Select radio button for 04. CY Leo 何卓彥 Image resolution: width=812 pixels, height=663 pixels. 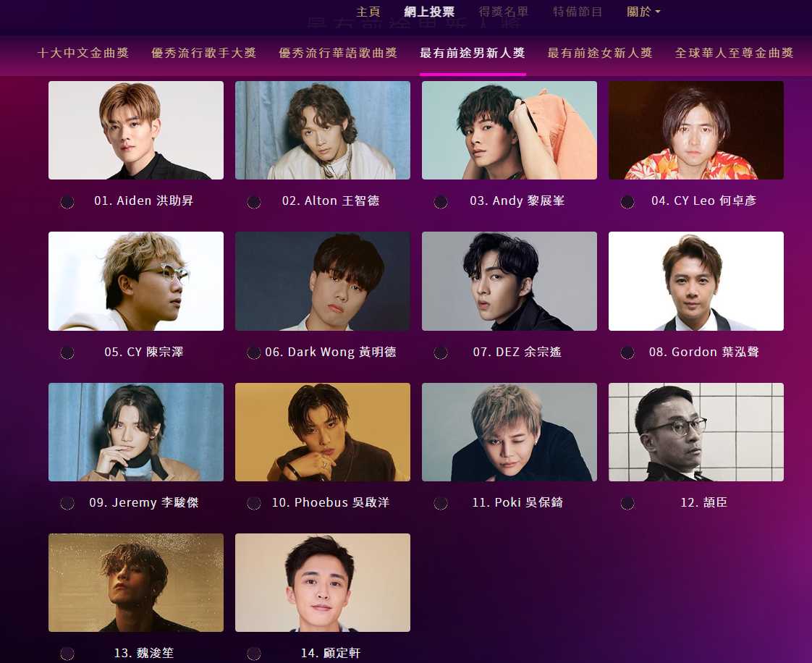[x=627, y=202]
